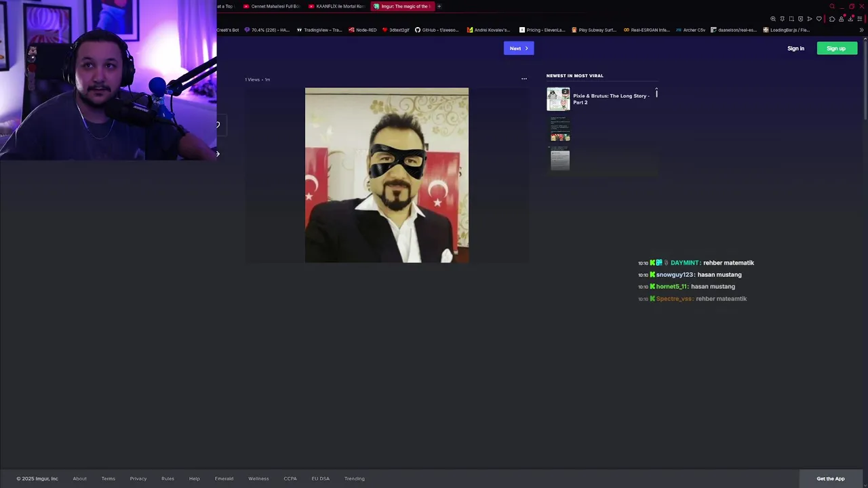Open the Wellness footer link
Screen dimensions: 868x488
tap(258, 479)
